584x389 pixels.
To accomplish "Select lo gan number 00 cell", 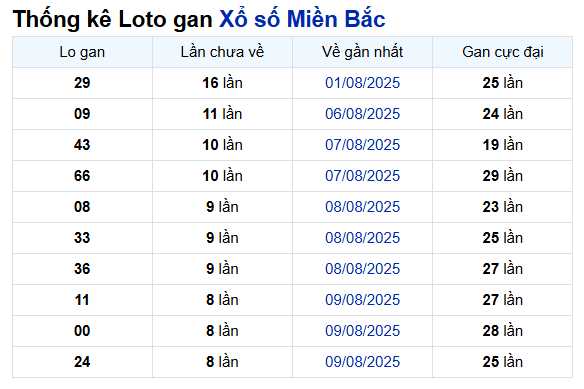I will pos(82,331).
